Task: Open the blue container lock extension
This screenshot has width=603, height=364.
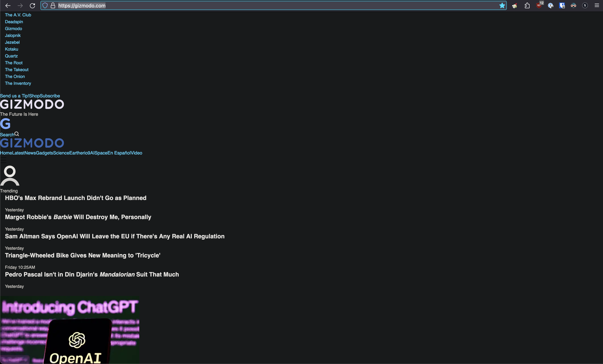Action: tap(562, 5)
